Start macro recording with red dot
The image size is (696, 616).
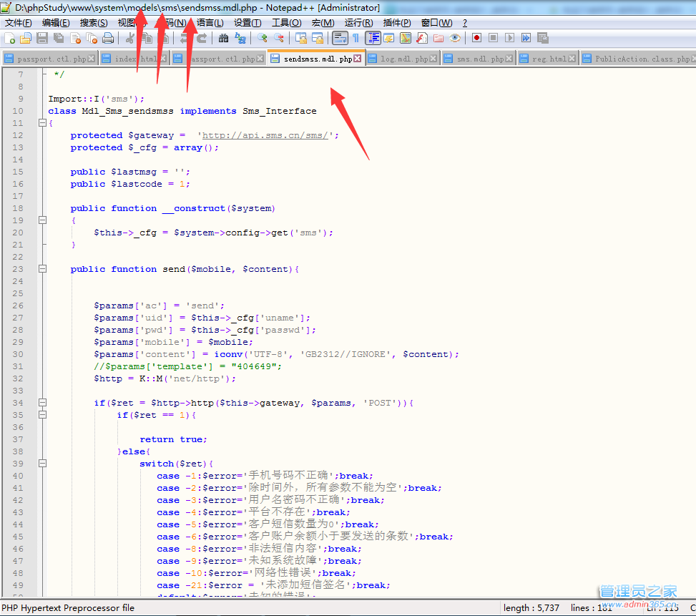[476, 38]
